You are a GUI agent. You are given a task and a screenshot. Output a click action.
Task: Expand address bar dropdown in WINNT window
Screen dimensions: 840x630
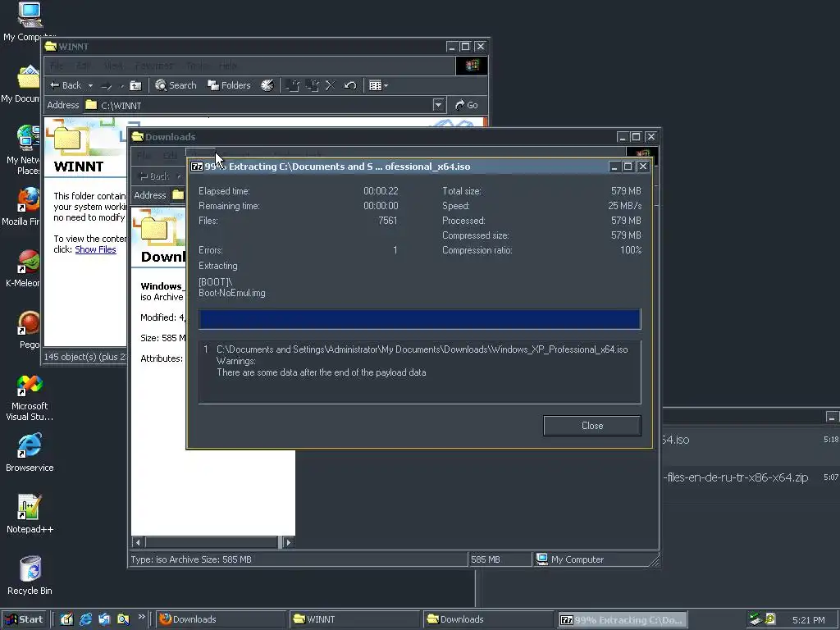pos(438,105)
